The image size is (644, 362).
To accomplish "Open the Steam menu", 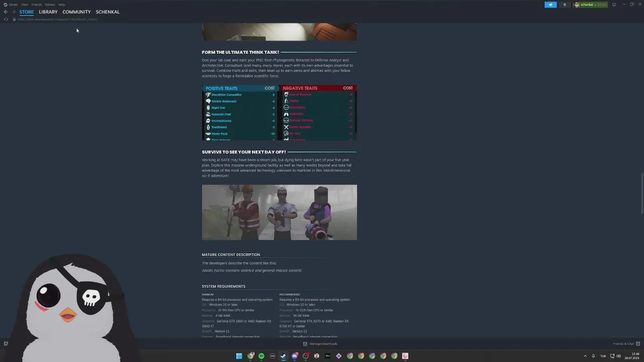I will coord(13,5).
